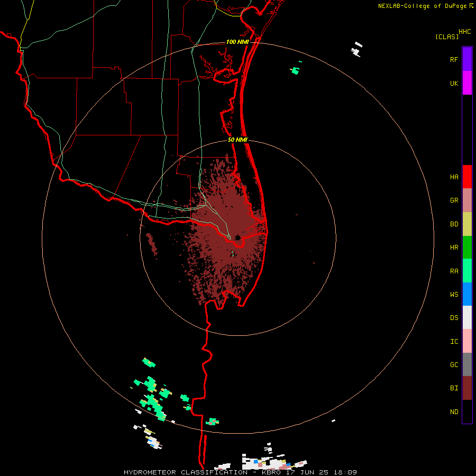Click the ND black legend block
Image resolution: width=476 pixels, height=476 pixels.
point(467,411)
